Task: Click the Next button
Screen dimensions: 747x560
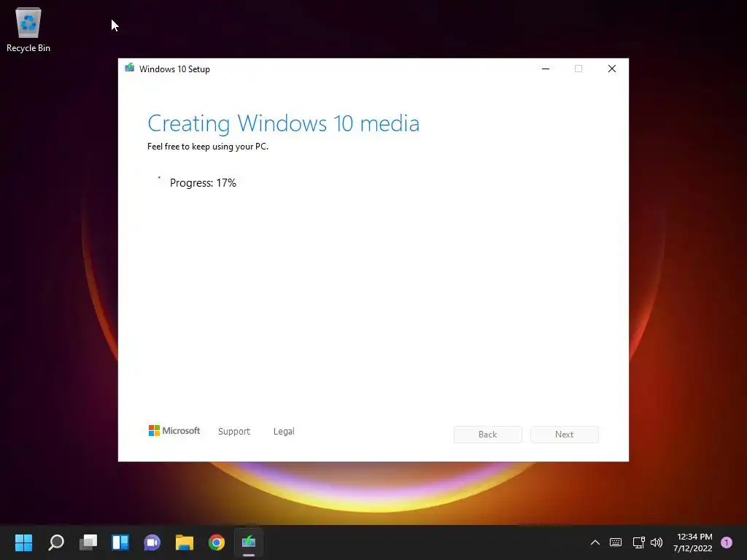Action: [565, 435]
